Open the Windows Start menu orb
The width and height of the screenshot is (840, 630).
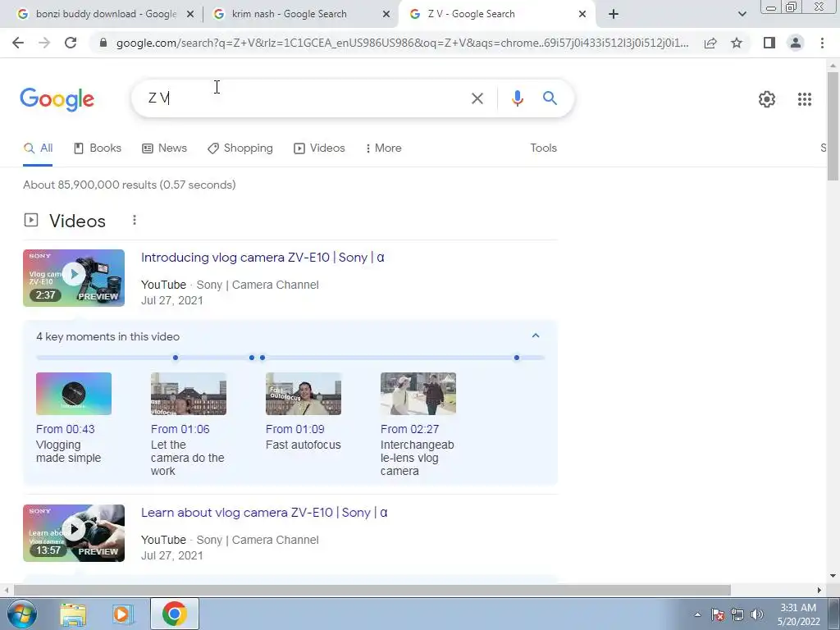(x=21, y=614)
